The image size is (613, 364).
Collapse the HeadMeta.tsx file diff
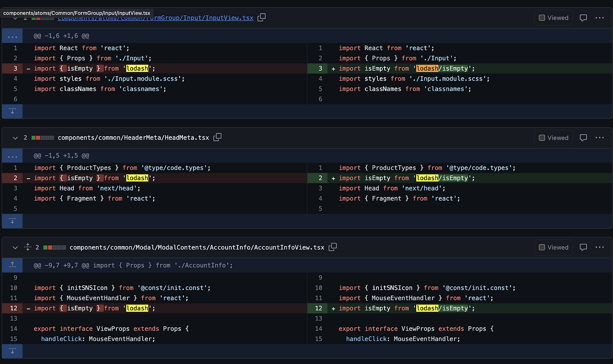(x=15, y=137)
